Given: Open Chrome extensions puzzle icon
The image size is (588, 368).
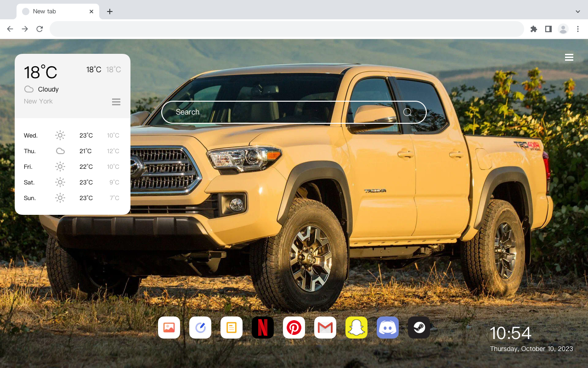Looking at the screenshot, I should (x=533, y=29).
